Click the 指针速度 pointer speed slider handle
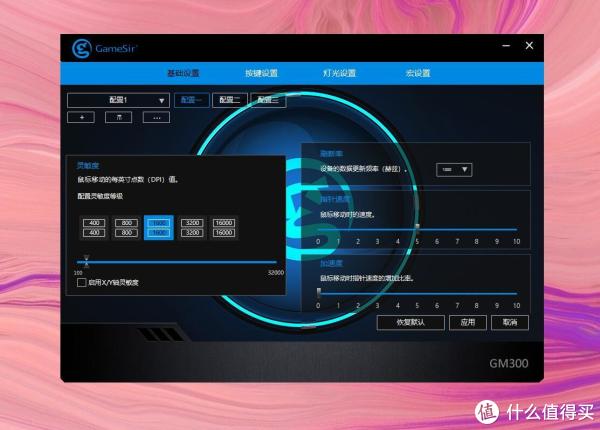600x430 pixels. 417,229
